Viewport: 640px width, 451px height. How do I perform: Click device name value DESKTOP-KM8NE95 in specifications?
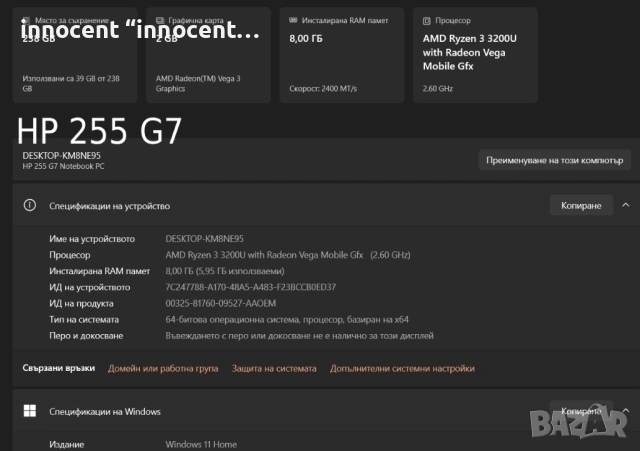point(204,239)
